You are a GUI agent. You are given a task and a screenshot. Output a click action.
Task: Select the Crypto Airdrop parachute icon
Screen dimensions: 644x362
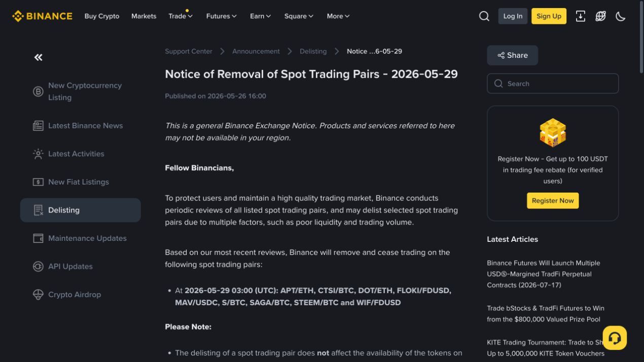coord(38,295)
